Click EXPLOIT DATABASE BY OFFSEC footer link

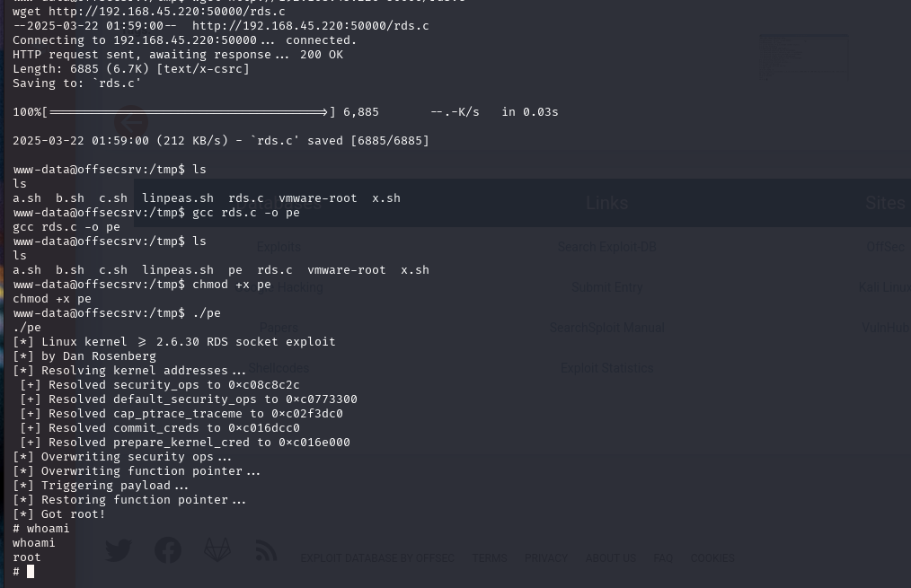click(377, 557)
